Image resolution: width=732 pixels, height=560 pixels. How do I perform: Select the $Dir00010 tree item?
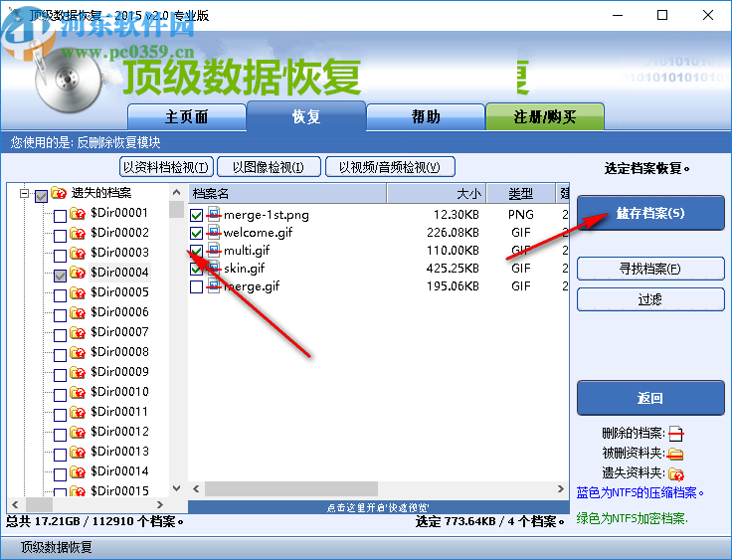(x=119, y=391)
